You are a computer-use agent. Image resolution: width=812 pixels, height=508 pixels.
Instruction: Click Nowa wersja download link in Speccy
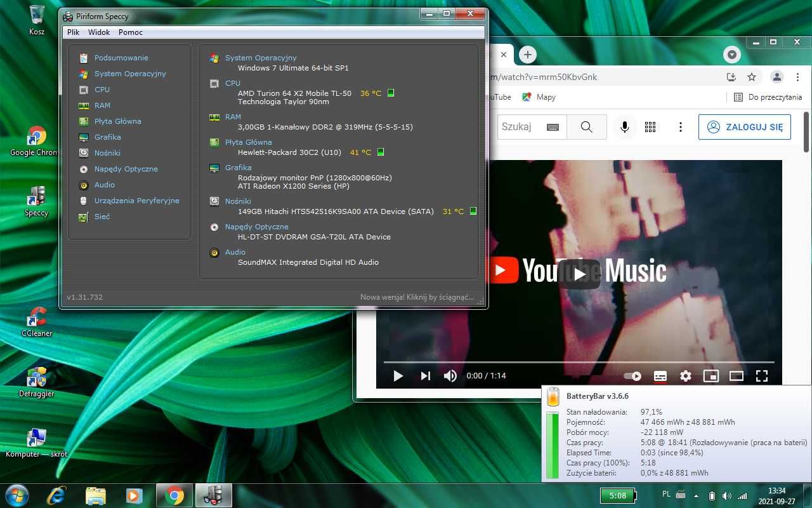pos(417,297)
